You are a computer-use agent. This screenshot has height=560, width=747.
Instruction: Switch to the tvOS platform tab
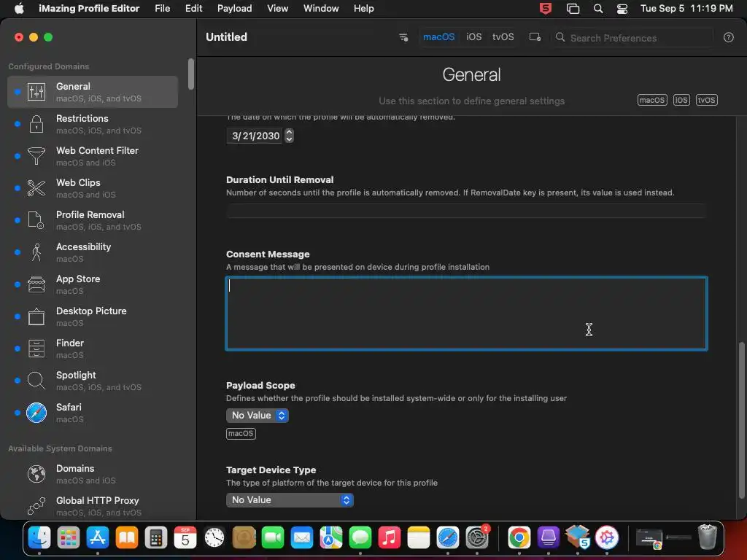pyautogui.click(x=503, y=37)
